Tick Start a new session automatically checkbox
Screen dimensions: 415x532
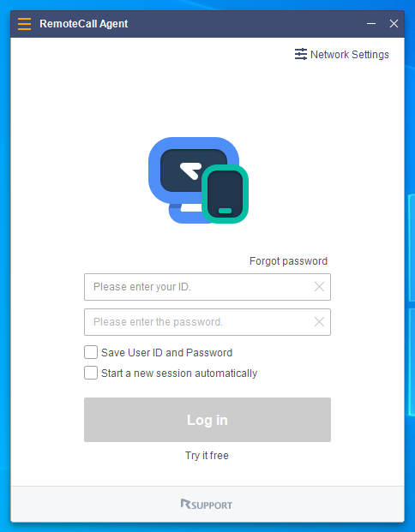pyautogui.click(x=91, y=373)
